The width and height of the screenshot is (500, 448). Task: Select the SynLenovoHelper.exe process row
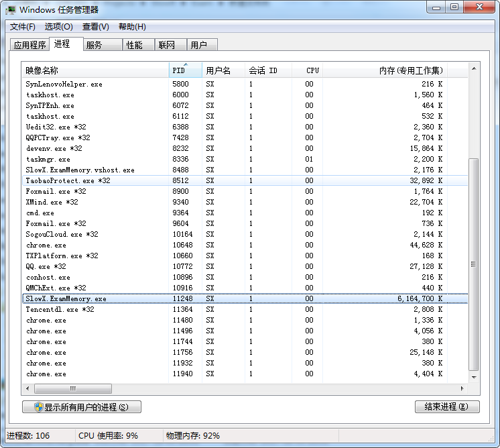pos(245,84)
